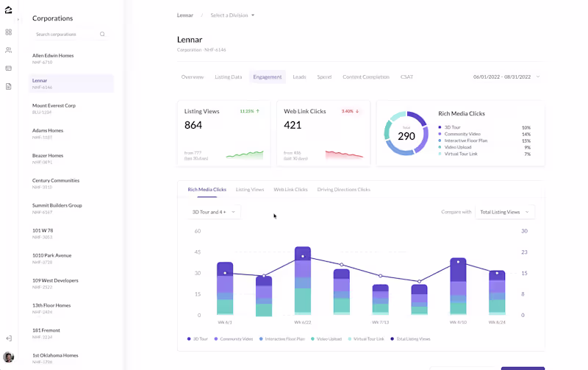Click the Wk 8/10 bar in chart
Image resolution: width=588 pixels, height=370 pixels.
coord(458,286)
